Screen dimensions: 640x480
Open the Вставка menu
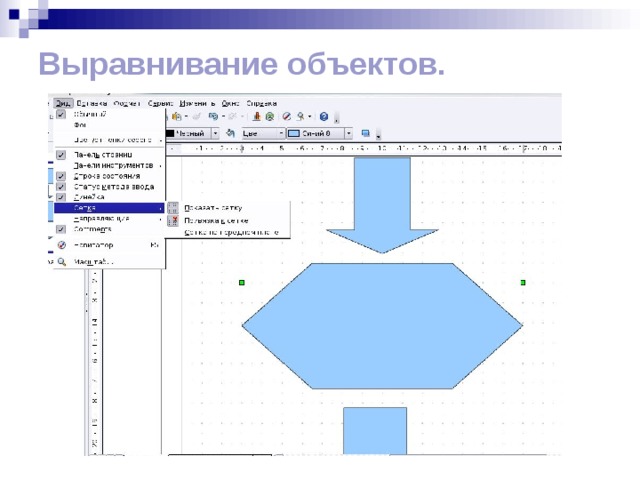coord(92,103)
